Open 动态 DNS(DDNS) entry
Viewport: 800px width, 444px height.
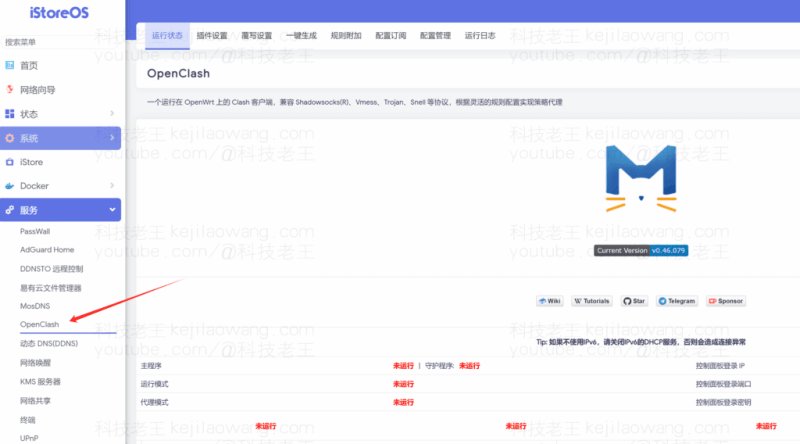click(x=49, y=343)
